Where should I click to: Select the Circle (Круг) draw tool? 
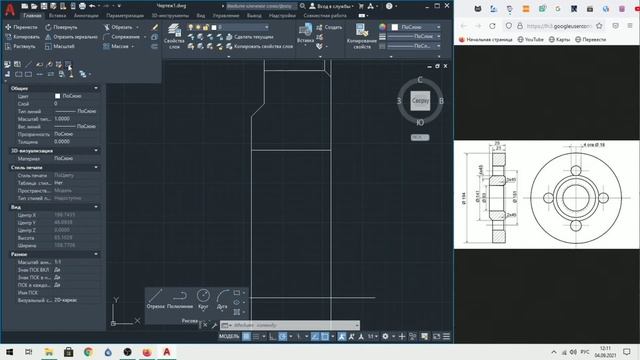click(x=203, y=299)
